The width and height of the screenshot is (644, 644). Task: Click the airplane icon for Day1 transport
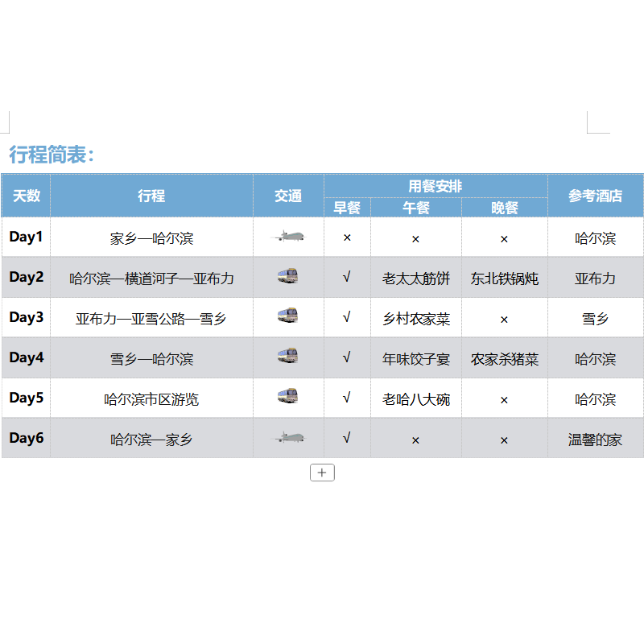point(287,237)
